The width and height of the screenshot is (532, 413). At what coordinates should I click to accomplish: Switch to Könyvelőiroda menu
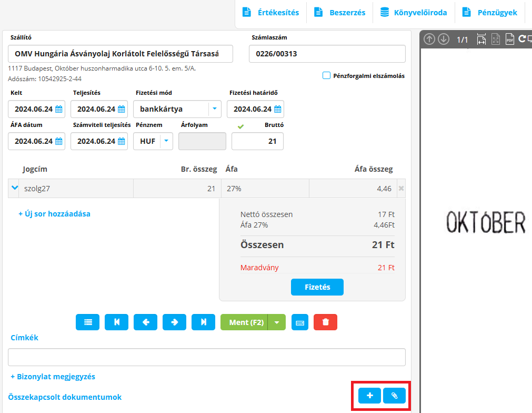(413, 13)
